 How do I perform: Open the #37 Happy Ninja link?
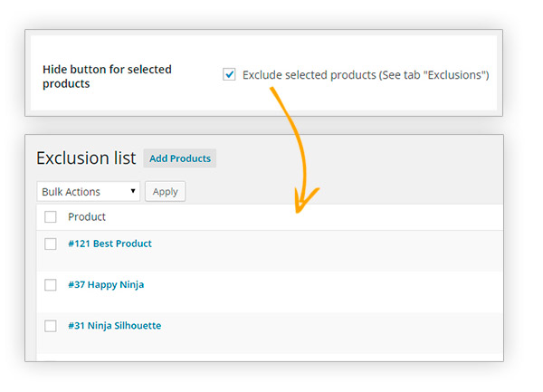[106, 284]
